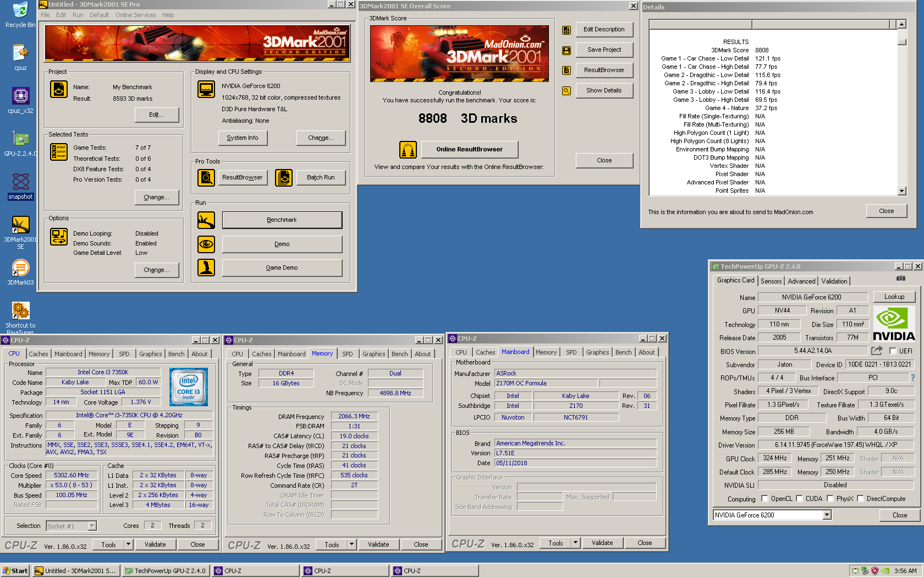This screenshot has width=924, height=578.
Task: Click the Demo eye icon
Action: (206, 244)
